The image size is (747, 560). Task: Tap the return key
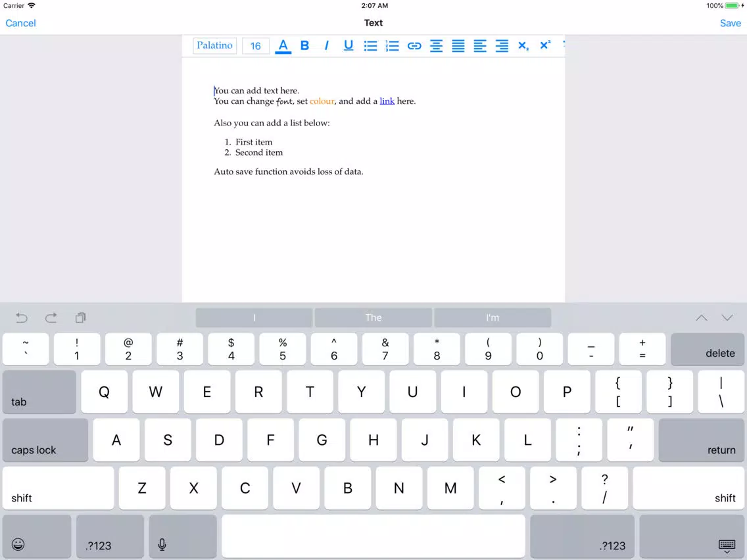click(x=701, y=440)
